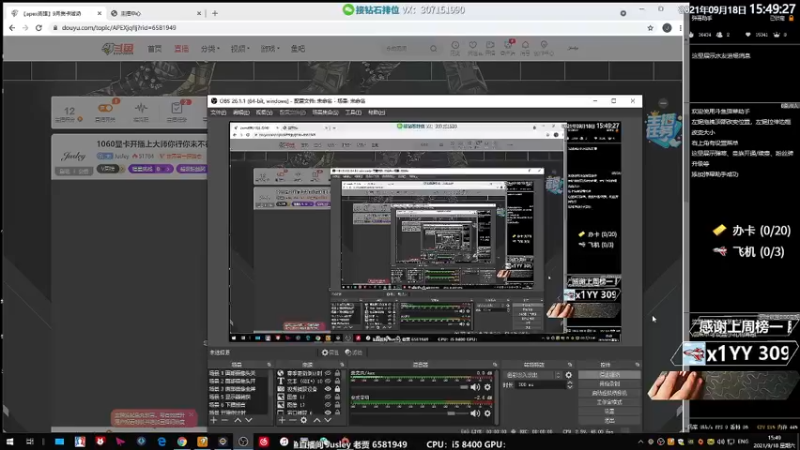Adjust transition duration stepper arrows
Viewport: 800px width, 450px height.
tap(569, 385)
